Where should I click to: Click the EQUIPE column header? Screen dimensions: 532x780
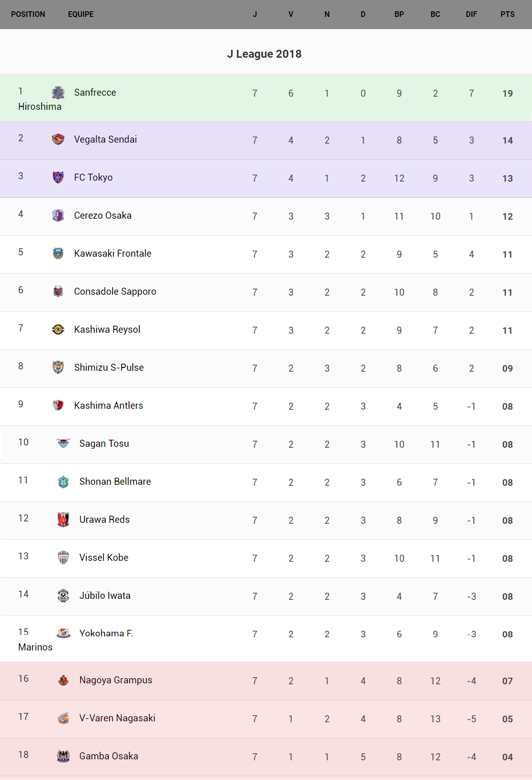pyautogui.click(x=81, y=14)
